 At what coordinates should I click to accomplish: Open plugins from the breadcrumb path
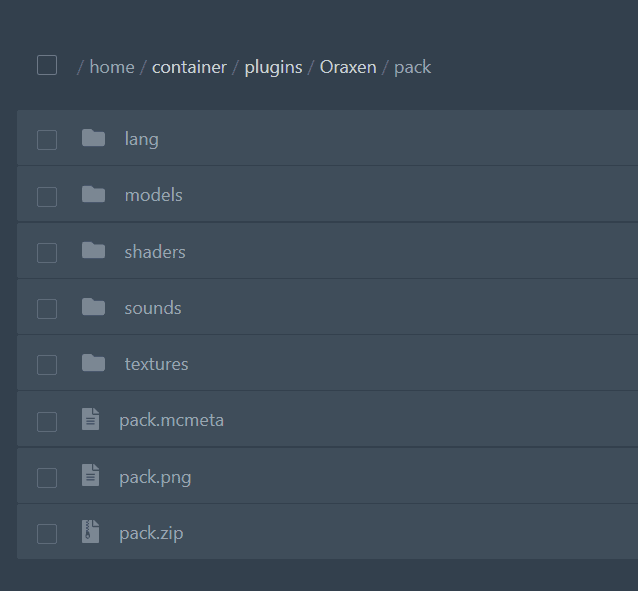click(273, 67)
